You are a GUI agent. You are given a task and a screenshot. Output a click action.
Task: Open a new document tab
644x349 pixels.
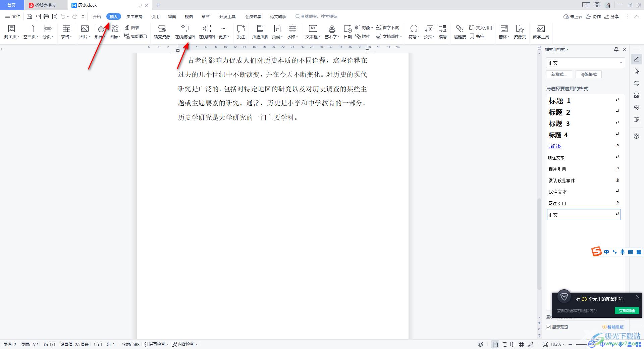pos(158,5)
